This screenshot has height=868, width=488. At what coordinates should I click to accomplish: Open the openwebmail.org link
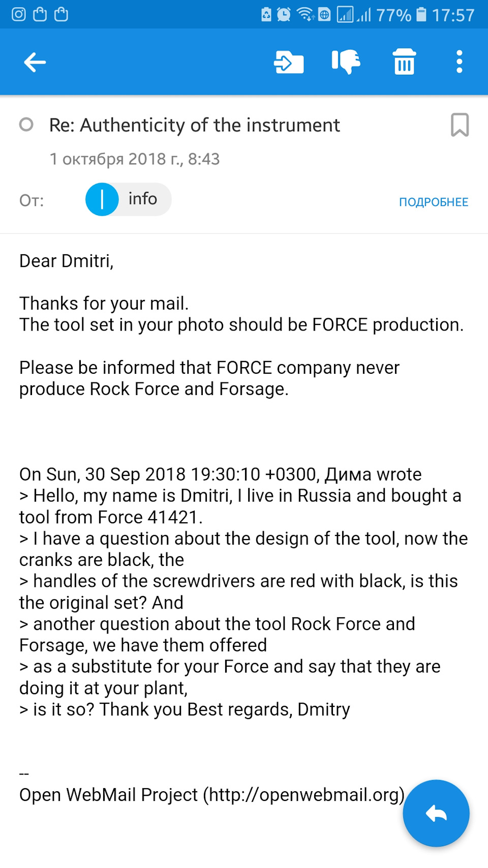click(304, 794)
